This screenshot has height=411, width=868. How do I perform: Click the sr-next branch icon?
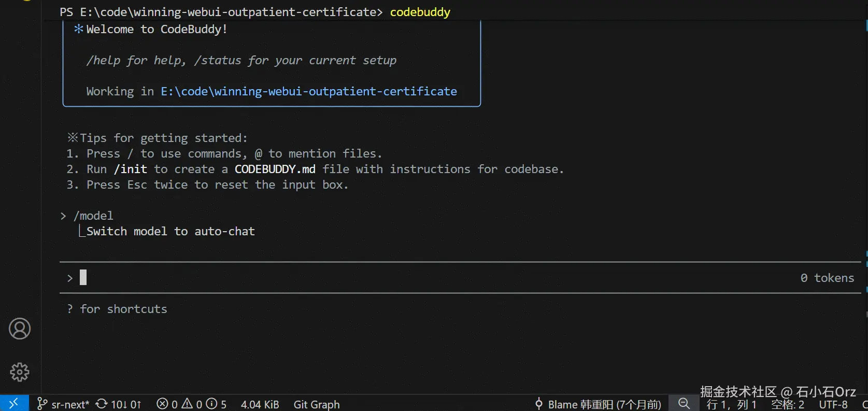(x=42, y=404)
